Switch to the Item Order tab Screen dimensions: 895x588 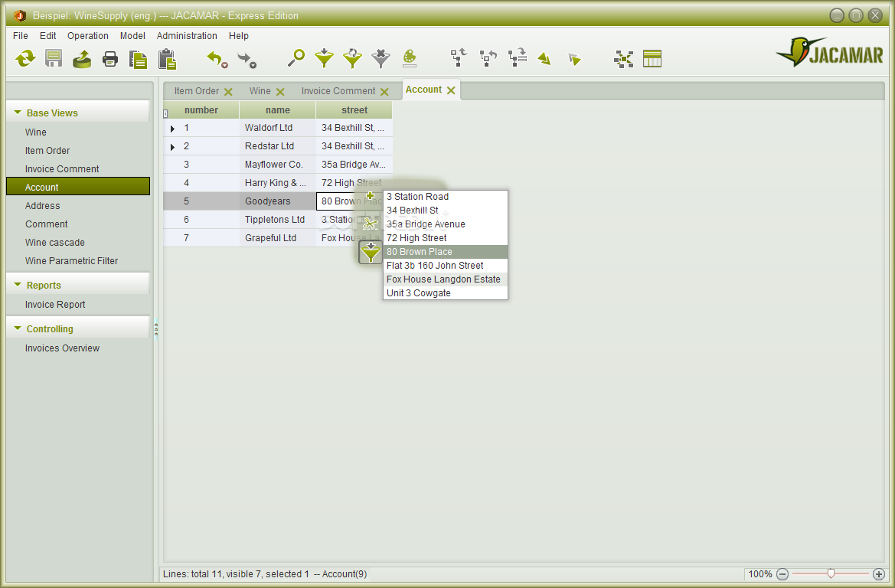tap(196, 91)
